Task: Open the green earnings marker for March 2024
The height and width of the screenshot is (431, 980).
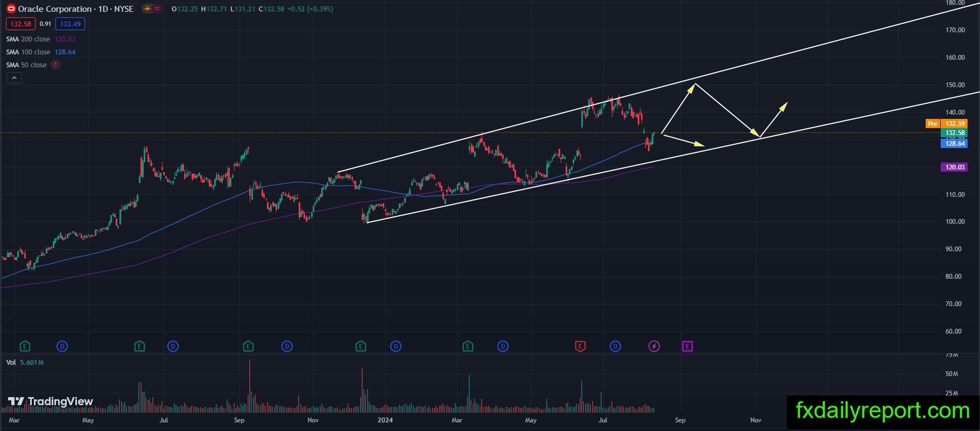Action: (x=468, y=346)
